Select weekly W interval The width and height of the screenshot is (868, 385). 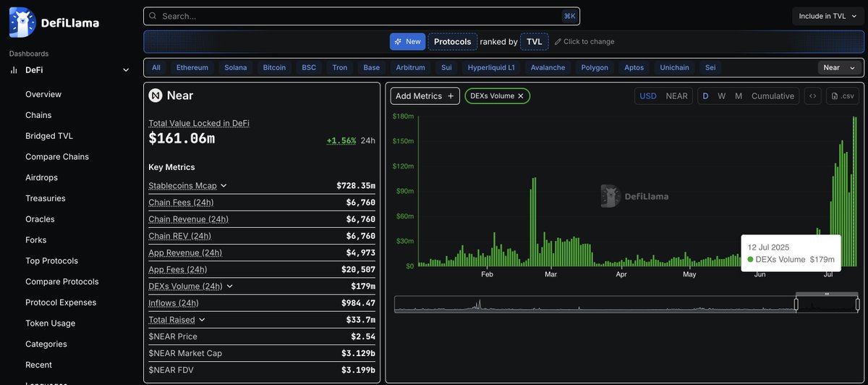[722, 96]
